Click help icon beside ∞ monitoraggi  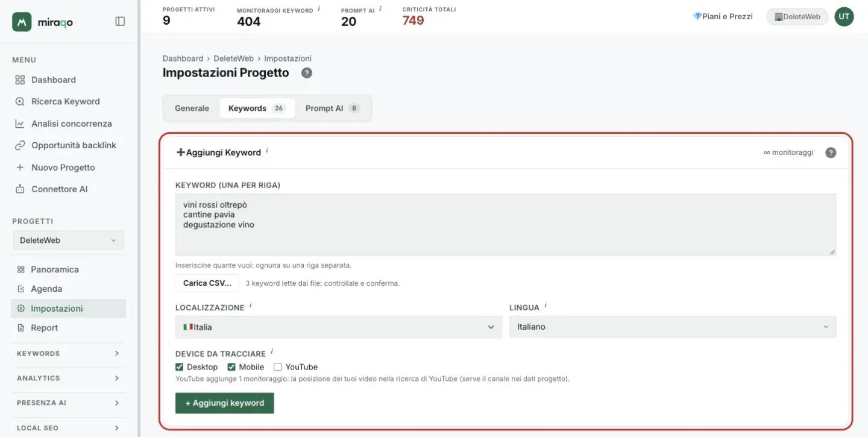831,152
